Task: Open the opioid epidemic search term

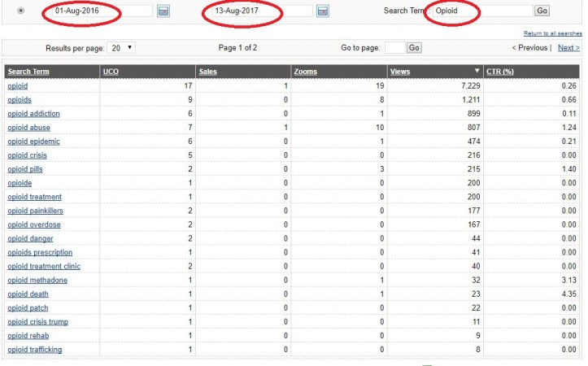Action: pos(33,142)
